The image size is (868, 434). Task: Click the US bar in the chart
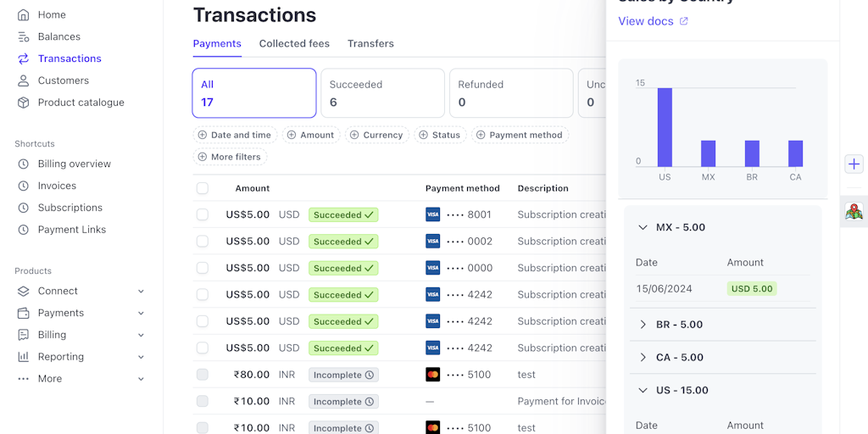coord(665,127)
